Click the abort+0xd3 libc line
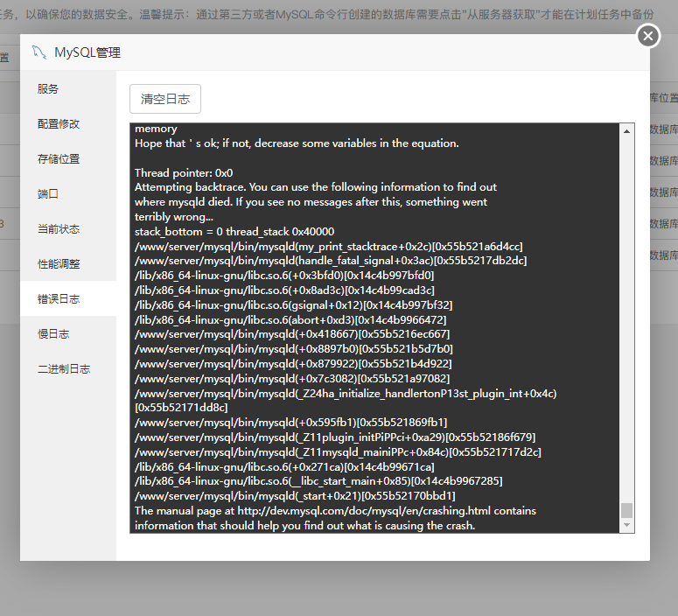The height and width of the screenshot is (616, 678). (x=290, y=319)
